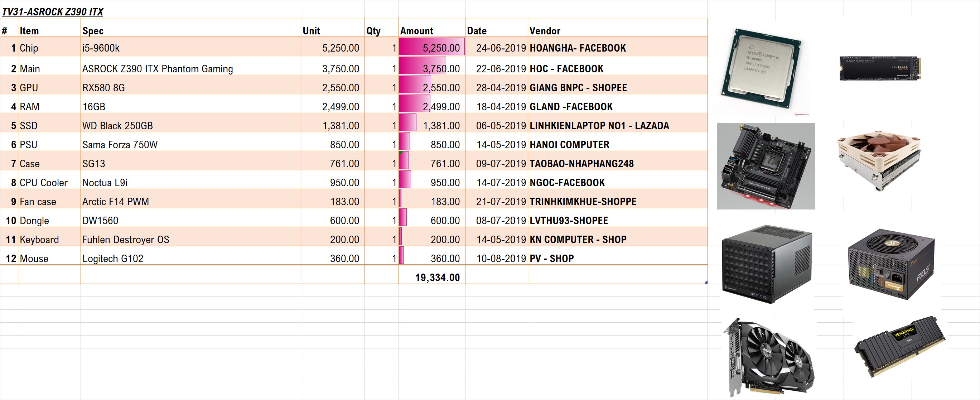Select the SSD item cell
Viewport: 980px width, 400px height.
49,123
